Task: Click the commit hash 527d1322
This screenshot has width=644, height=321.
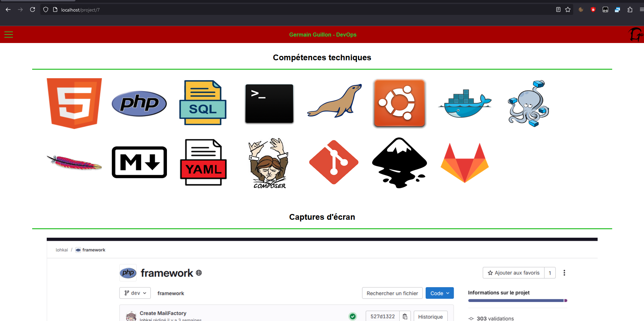Action: coord(383,316)
